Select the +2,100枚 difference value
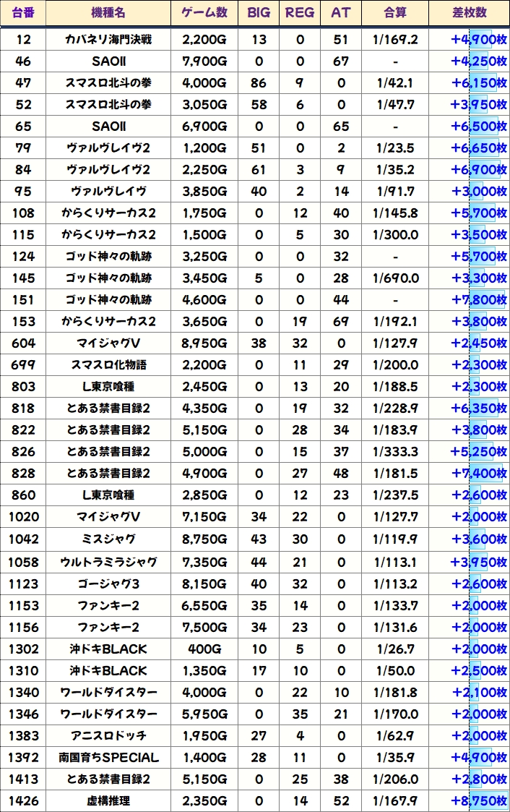 [480, 693]
